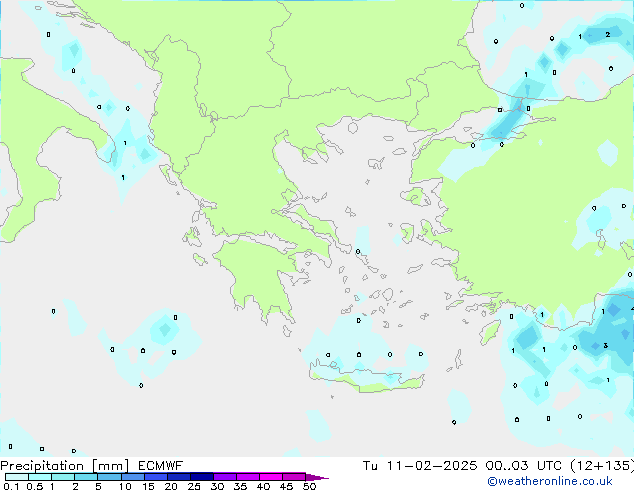Image resolution: width=634 pixels, height=490 pixels.
Task: Select the 45–50 mm legend color swatch
Action: (x=294, y=477)
